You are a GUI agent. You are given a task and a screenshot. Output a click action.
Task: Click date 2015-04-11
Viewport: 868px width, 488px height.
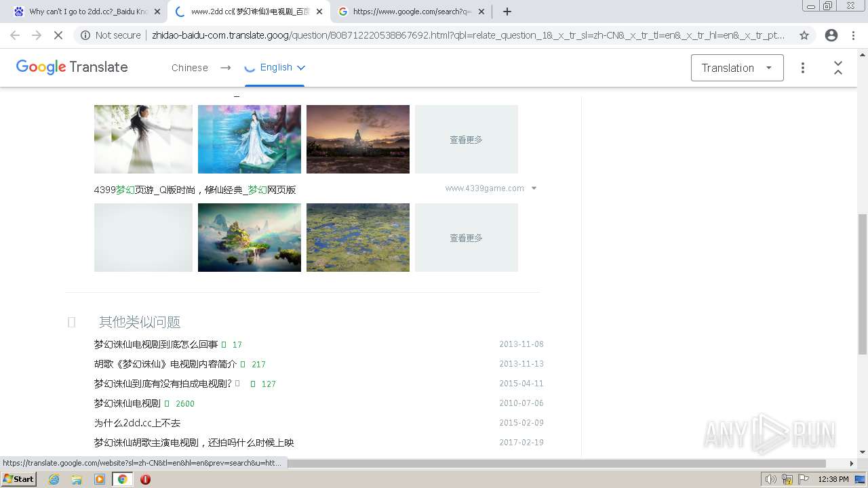point(521,384)
